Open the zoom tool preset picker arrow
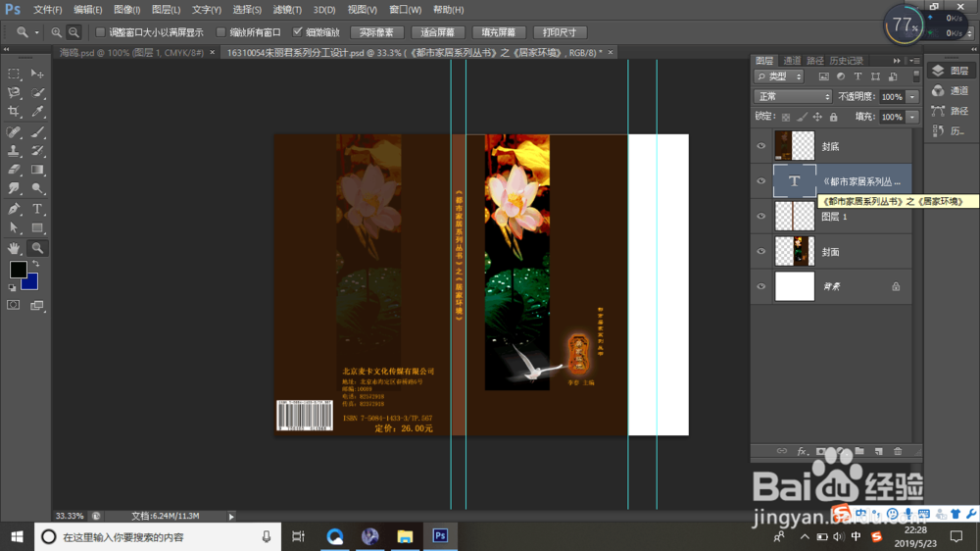980x551 pixels. pyautogui.click(x=37, y=32)
